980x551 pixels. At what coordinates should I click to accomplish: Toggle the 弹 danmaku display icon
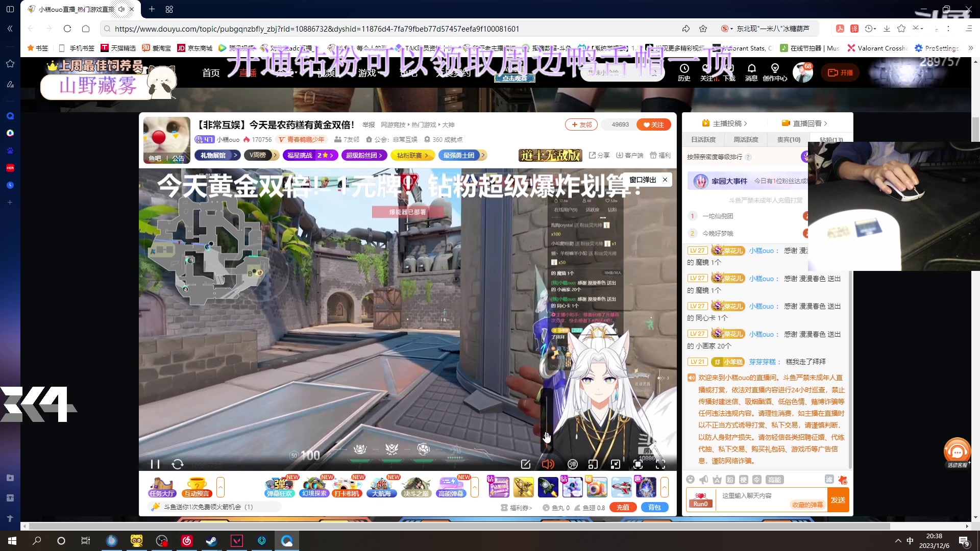[573, 464]
